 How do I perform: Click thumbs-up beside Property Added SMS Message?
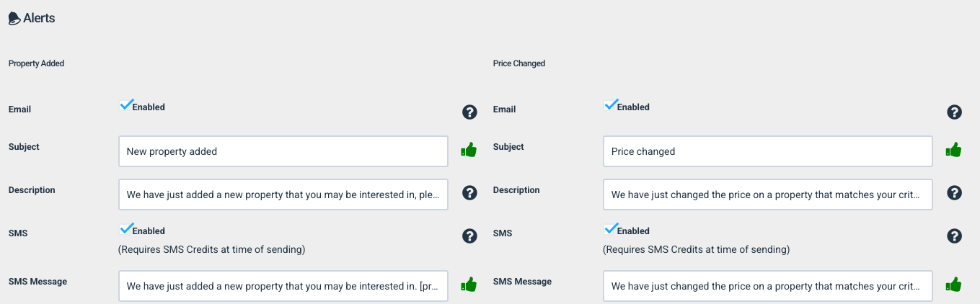point(469,284)
